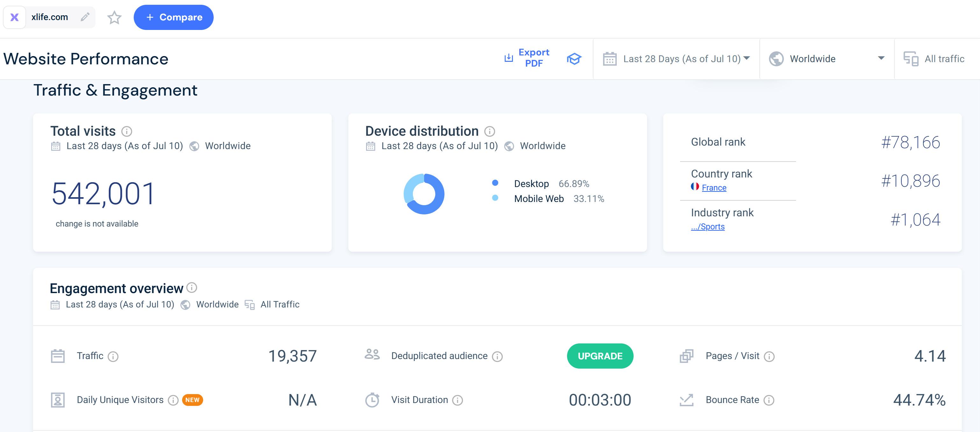Click the Bounce Rate info icon
Image resolution: width=980 pixels, height=432 pixels.
click(x=769, y=400)
